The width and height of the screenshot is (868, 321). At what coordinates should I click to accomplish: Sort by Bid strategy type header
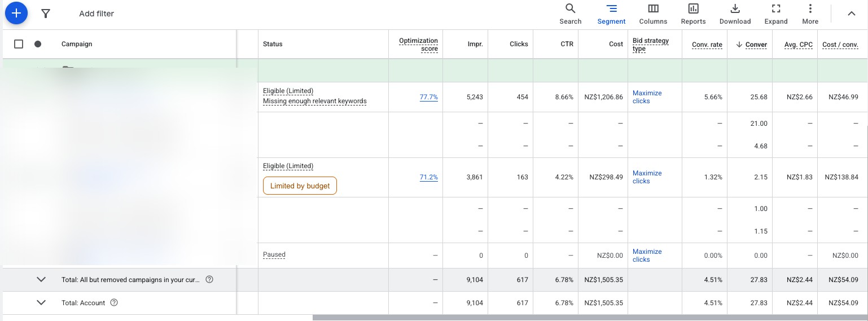pyautogui.click(x=651, y=45)
